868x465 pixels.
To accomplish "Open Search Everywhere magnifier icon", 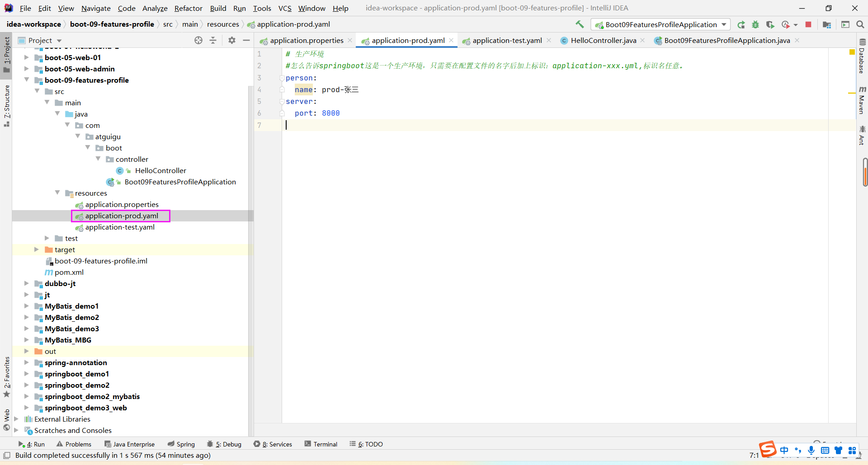I will click(860, 24).
